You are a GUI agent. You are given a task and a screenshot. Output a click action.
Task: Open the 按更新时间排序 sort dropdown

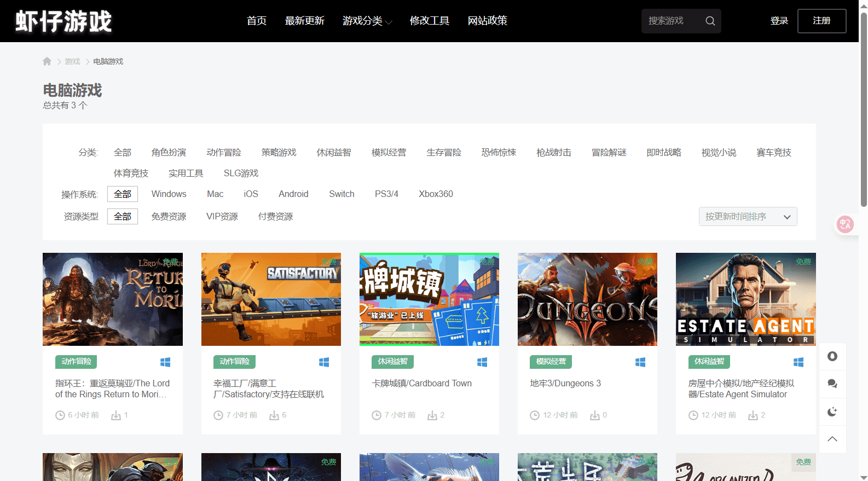(748, 217)
